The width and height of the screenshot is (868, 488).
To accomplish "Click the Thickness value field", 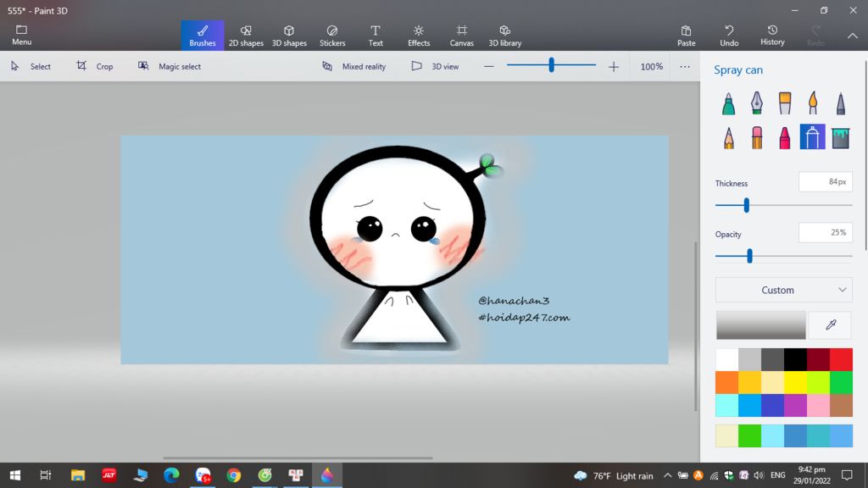I will (x=825, y=182).
